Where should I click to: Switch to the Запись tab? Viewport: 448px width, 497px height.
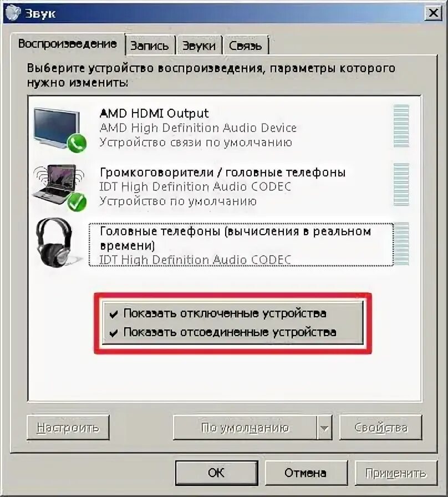[150, 45]
